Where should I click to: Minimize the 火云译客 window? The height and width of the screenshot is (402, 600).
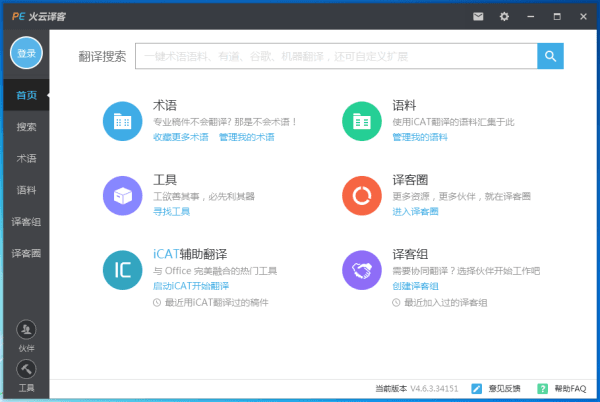click(531, 16)
